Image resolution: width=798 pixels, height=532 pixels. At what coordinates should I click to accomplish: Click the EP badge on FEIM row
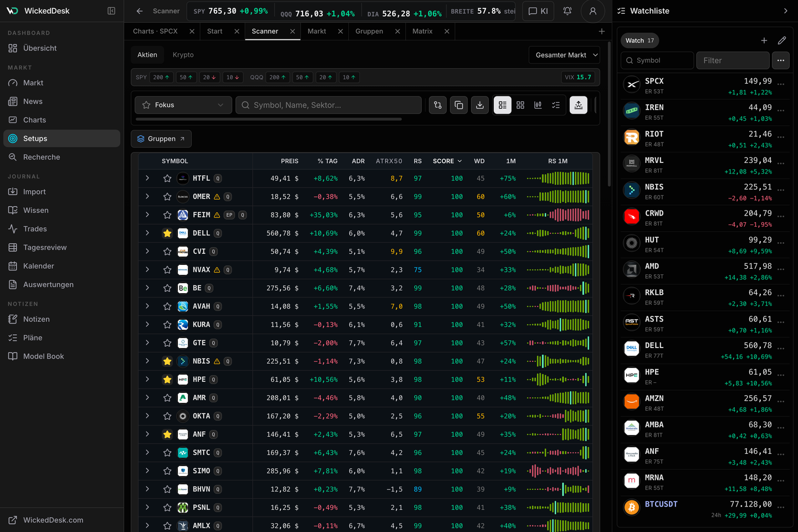(x=229, y=215)
